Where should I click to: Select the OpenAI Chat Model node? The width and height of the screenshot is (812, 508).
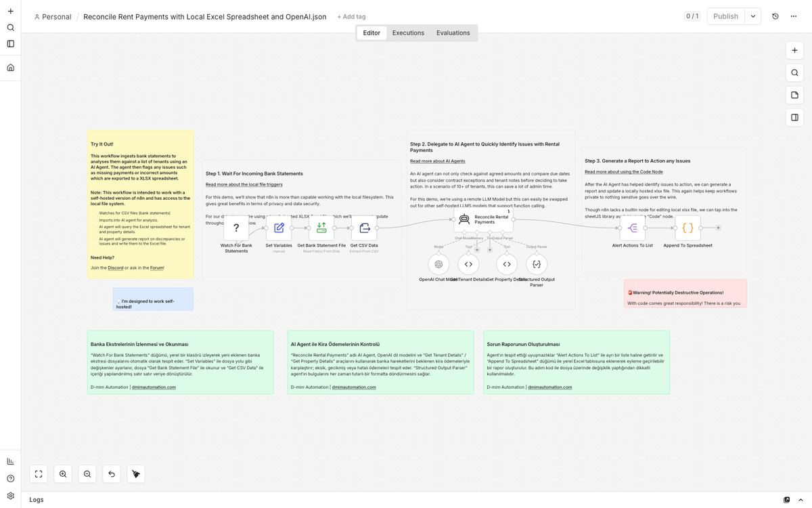tap(438, 264)
